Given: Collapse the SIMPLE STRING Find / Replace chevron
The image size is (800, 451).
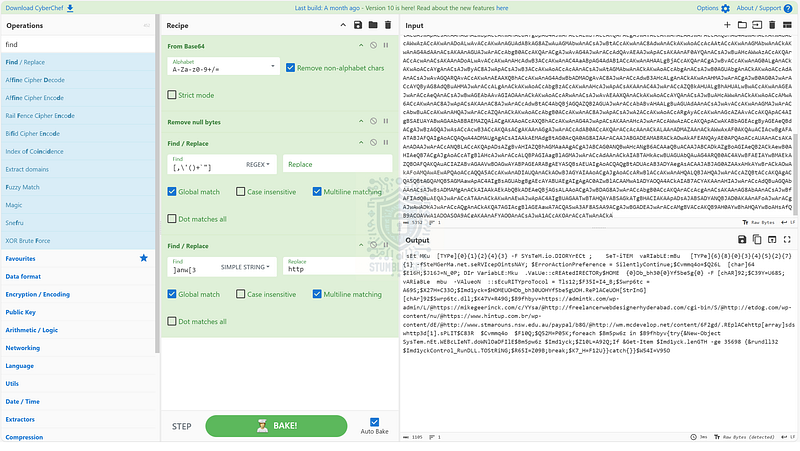Looking at the screenshot, I should click(361, 245).
